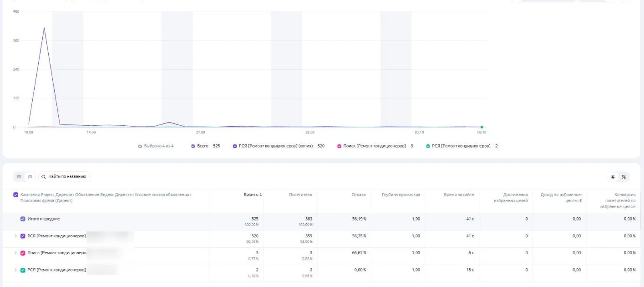
Task: Select the time on site value '6 с'
Action: click(x=471, y=253)
